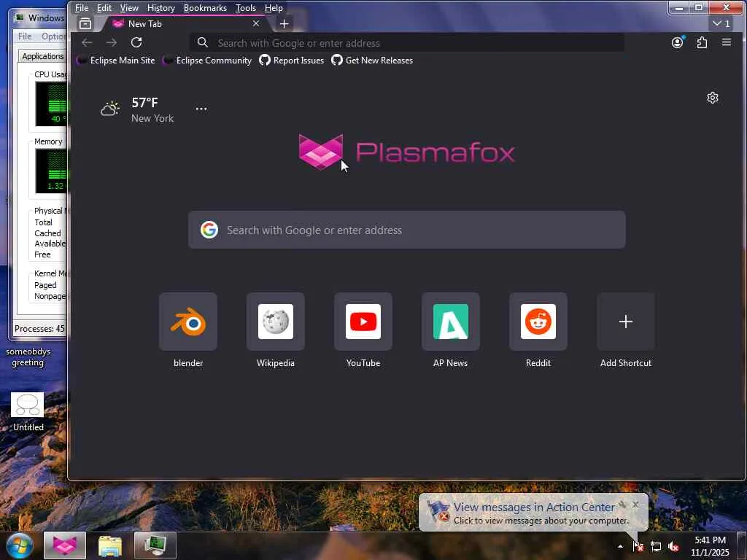747x560 pixels.
Task: Open the blender shortcut tile
Action: (x=188, y=322)
